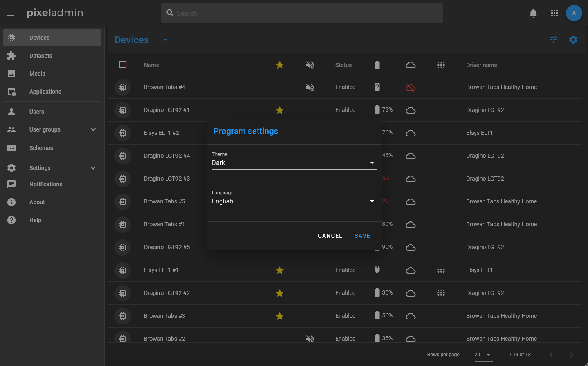Click the device icon for Dragino LGT92 #1
Image resolution: width=588 pixels, height=366 pixels.
(123, 110)
